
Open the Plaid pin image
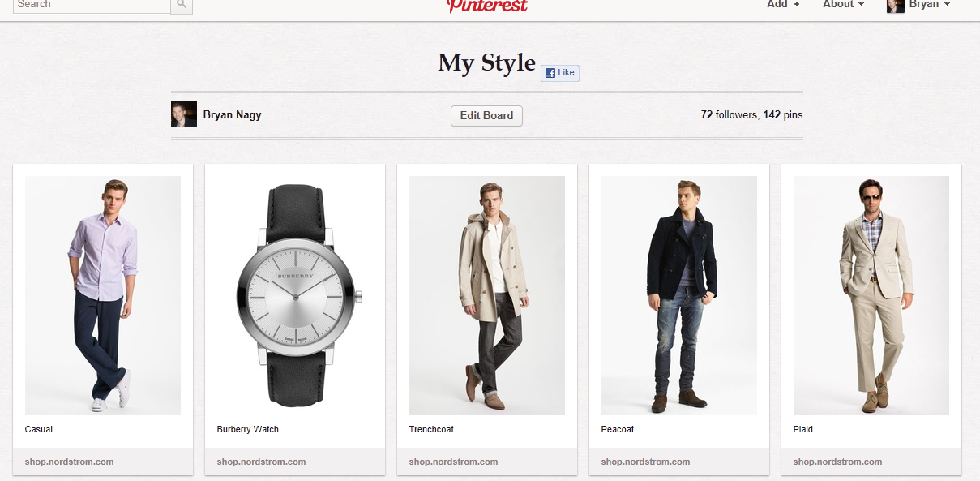[871, 295]
